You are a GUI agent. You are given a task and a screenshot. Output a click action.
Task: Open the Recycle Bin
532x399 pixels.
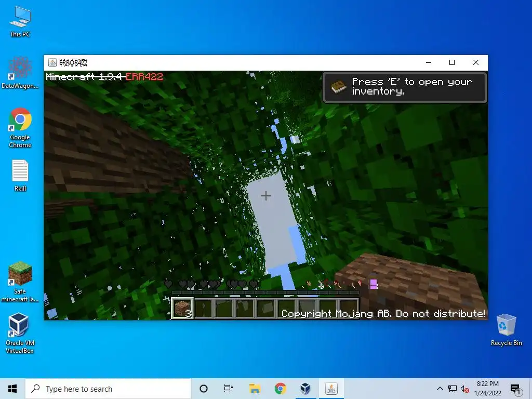coord(506,330)
